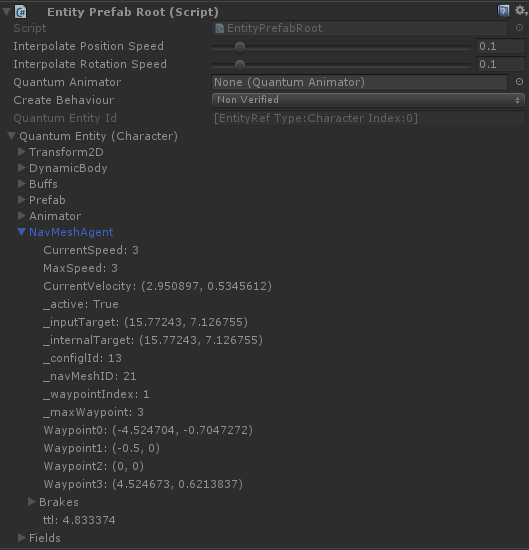Open the component help book icon
The height and width of the screenshot is (550, 529).
tap(503, 11)
